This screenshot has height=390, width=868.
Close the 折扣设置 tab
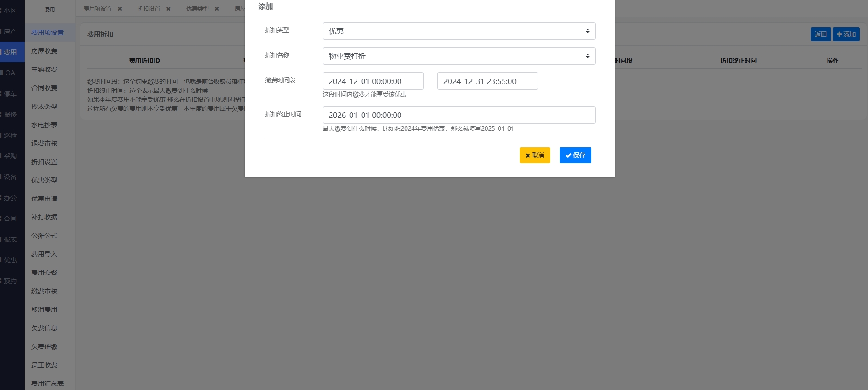pos(168,9)
